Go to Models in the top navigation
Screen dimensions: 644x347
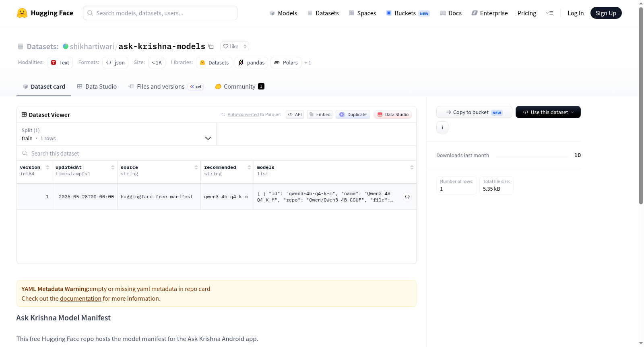pos(283,13)
